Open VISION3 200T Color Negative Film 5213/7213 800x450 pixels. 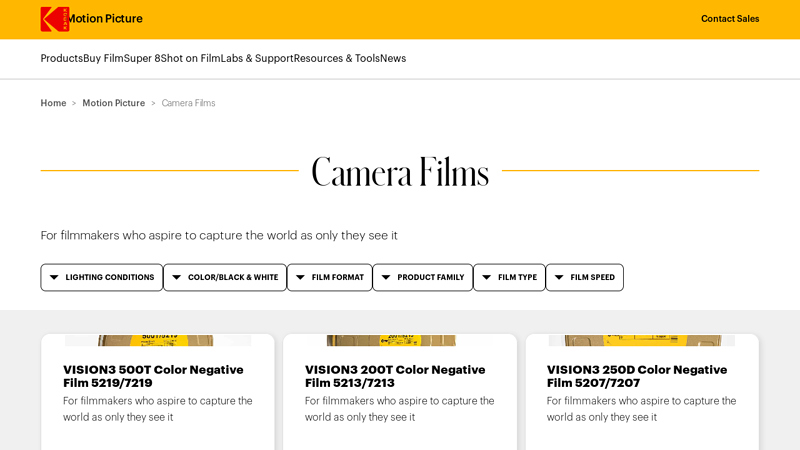coord(395,377)
